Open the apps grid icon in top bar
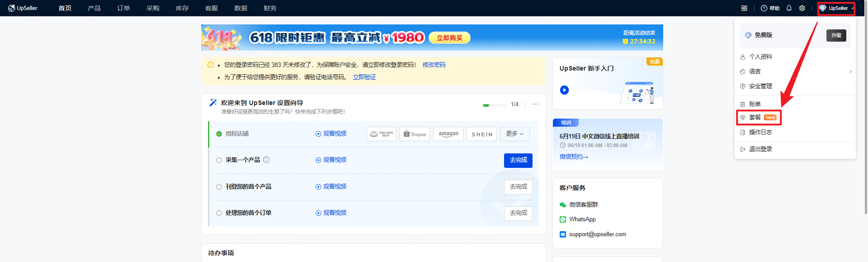The image size is (868, 262). [x=744, y=8]
